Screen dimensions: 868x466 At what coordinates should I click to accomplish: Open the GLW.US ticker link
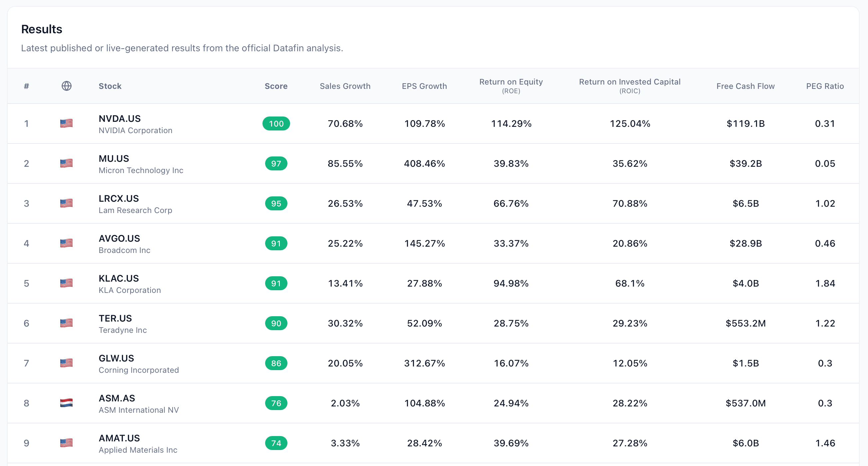pyautogui.click(x=116, y=358)
